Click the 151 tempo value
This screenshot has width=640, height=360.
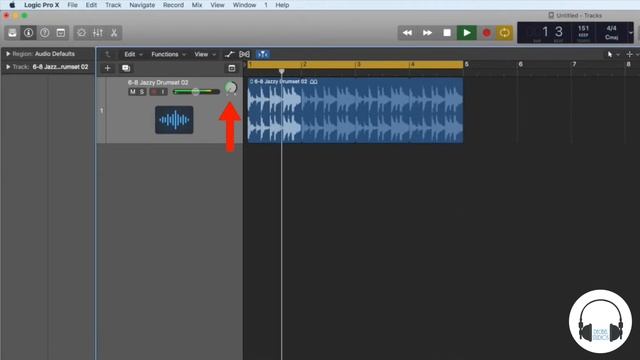pos(583,29)
